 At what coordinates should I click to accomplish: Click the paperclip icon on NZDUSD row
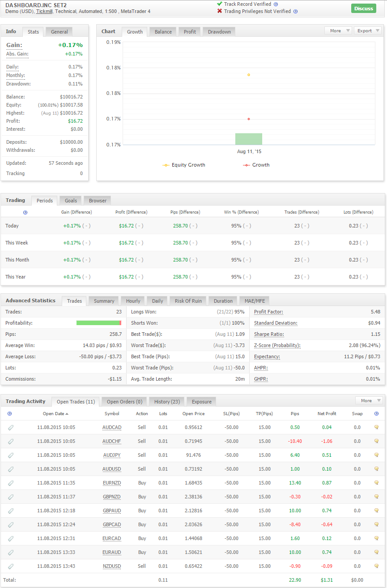11,566
